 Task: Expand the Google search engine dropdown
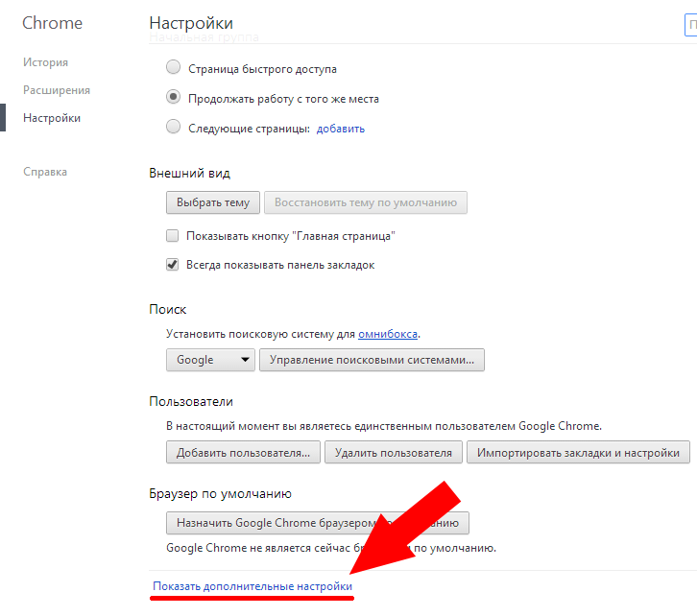[210, 360]
